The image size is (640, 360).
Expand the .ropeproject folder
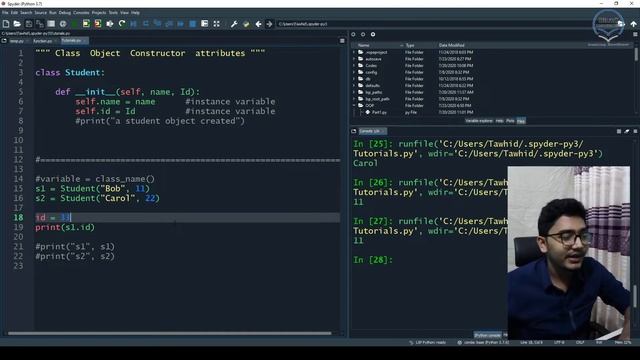tap(354, 52)
